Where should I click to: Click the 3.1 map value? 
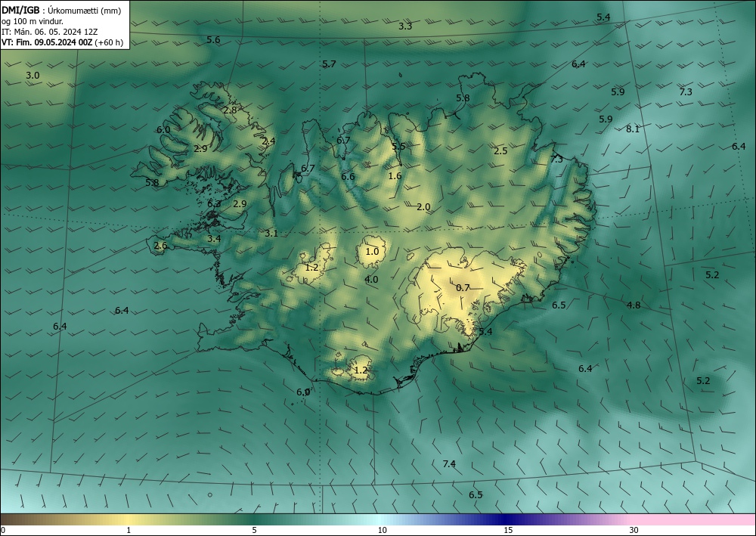[x=271, y=234]
